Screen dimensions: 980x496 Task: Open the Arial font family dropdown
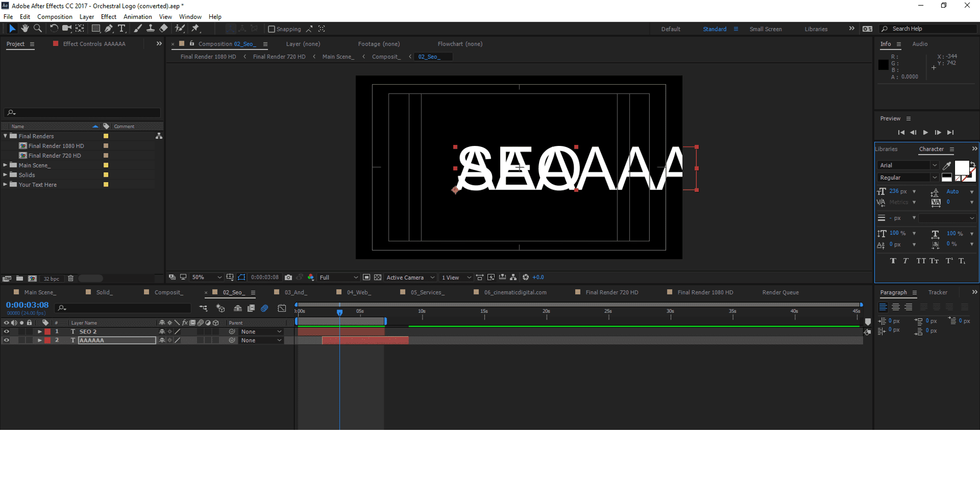[934, 165]
